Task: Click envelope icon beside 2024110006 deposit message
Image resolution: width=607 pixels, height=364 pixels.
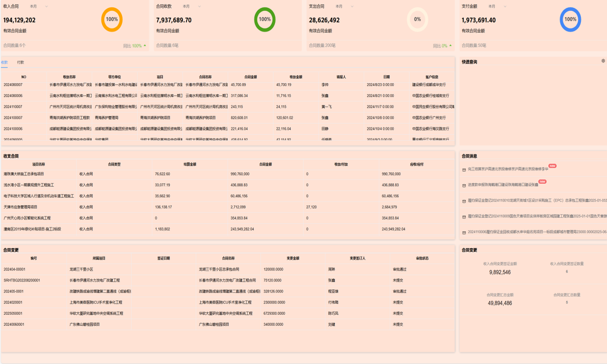Action: (464, 233)
